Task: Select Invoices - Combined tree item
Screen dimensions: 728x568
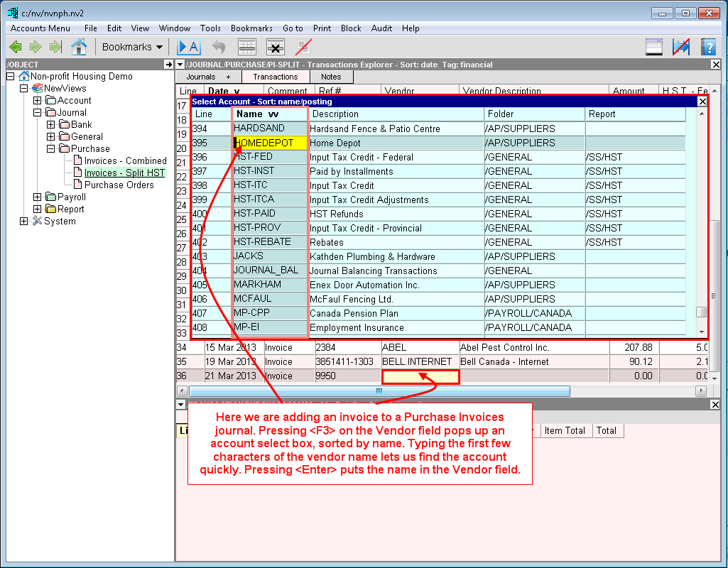Action: (x=125, y=161)
